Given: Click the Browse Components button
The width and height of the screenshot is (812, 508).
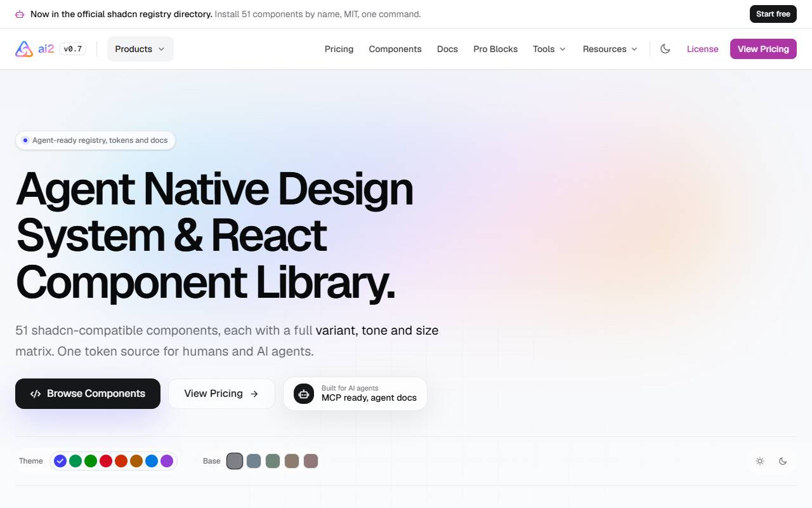Looking at the screenshot, I should [x=88, y=394].
